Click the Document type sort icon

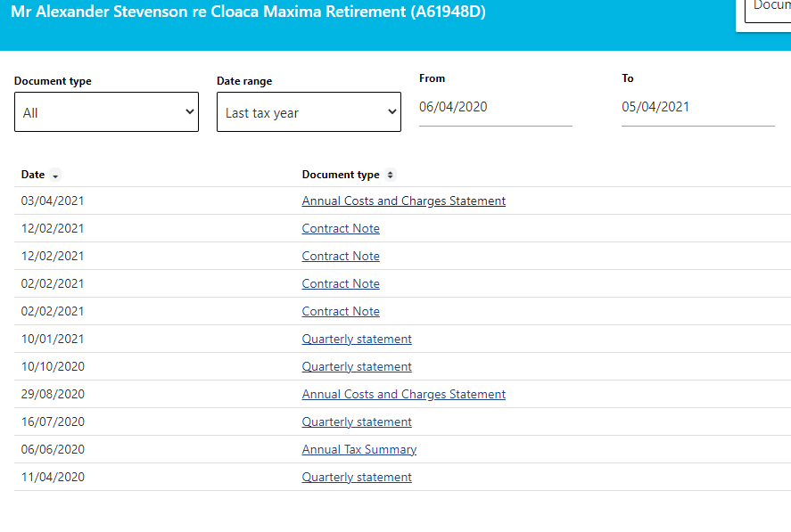(390, 175)
